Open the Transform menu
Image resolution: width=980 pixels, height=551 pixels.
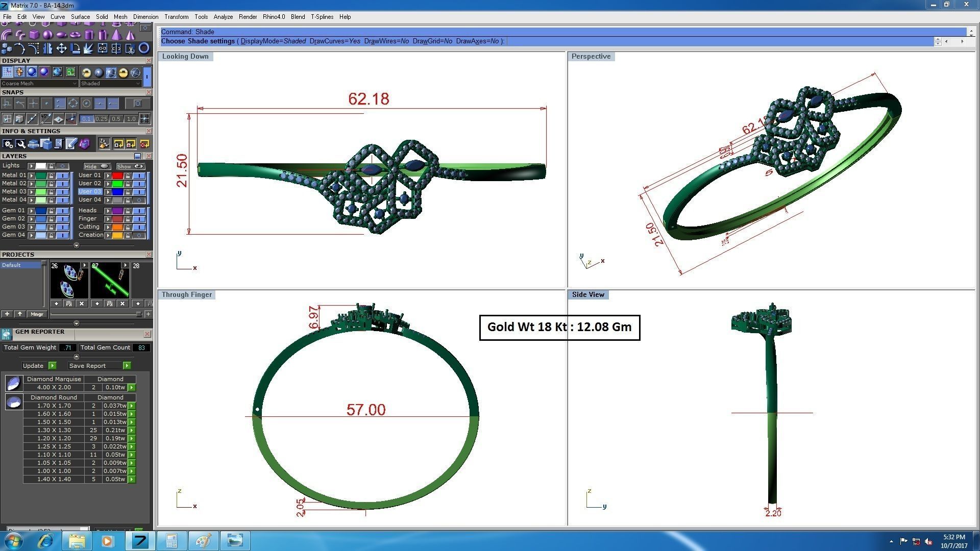pyautogui.click(x=177, y=17)
